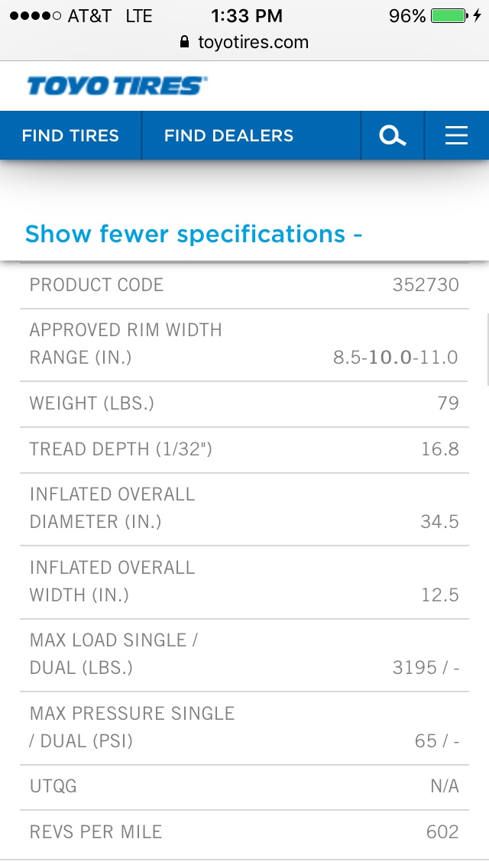Tap the UTQG row value N/A
This screenshot has height=868, width=489.
pos(444,786)
